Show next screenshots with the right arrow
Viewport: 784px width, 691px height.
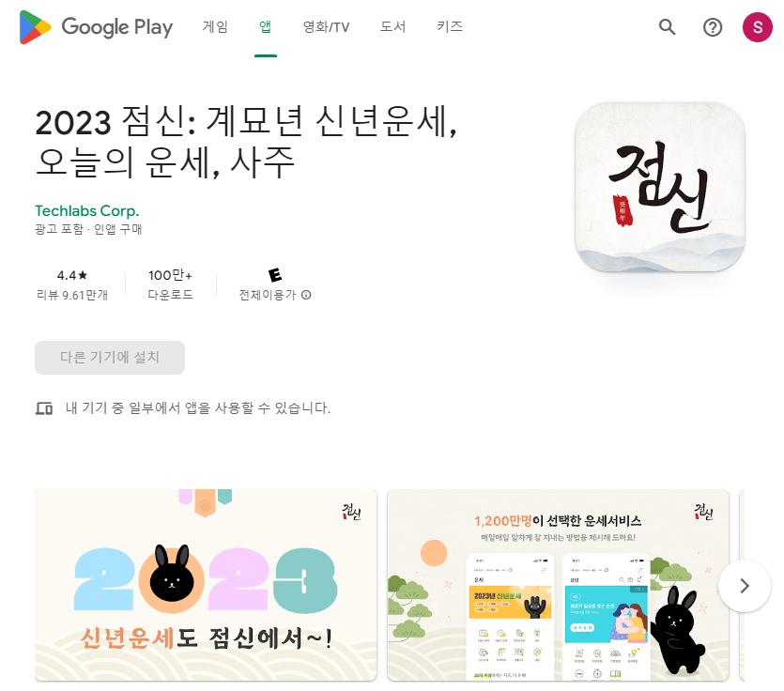(745, 586)
